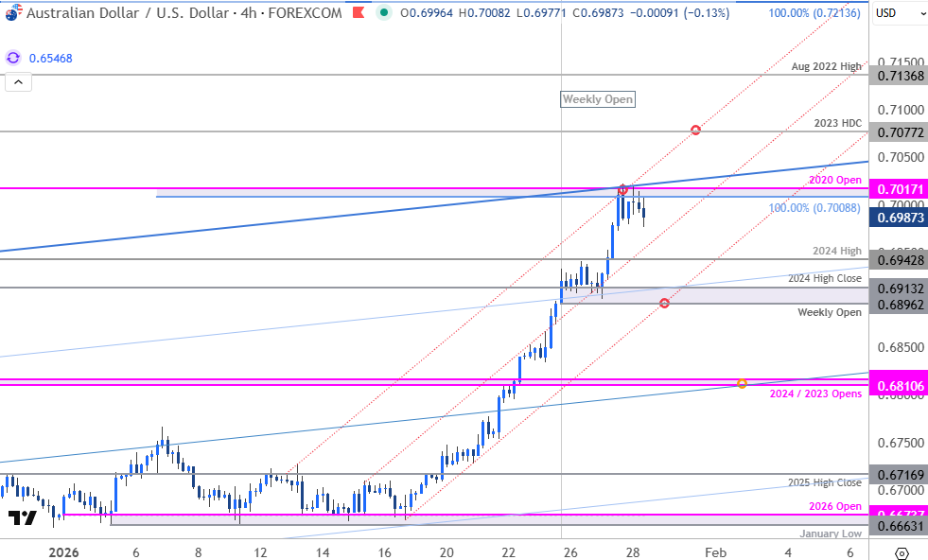Image resolution: width=928 pixels, height=560 pixels.
Task: Click the magenta 0.70171 price tag
Action: 899,188
